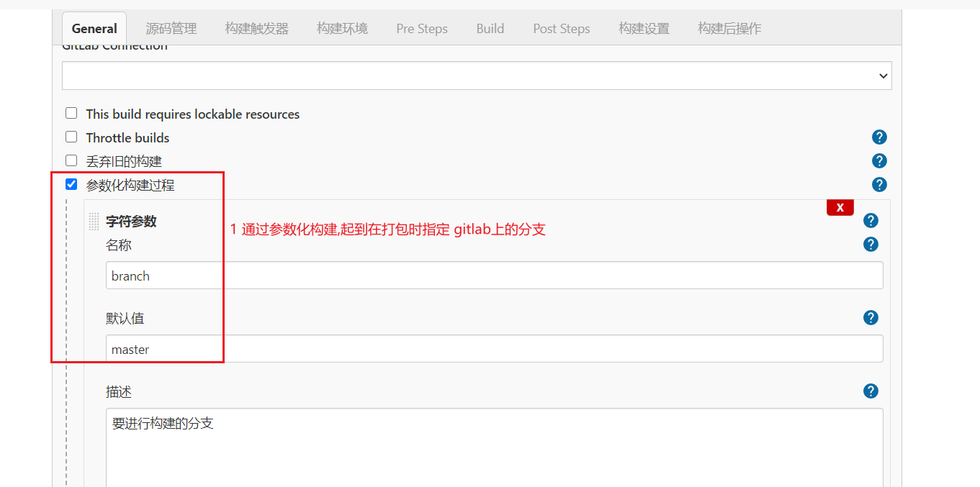The height and width of the screenshot is (487, 980).
Task: Click the 名称 label
Action: 119,245
